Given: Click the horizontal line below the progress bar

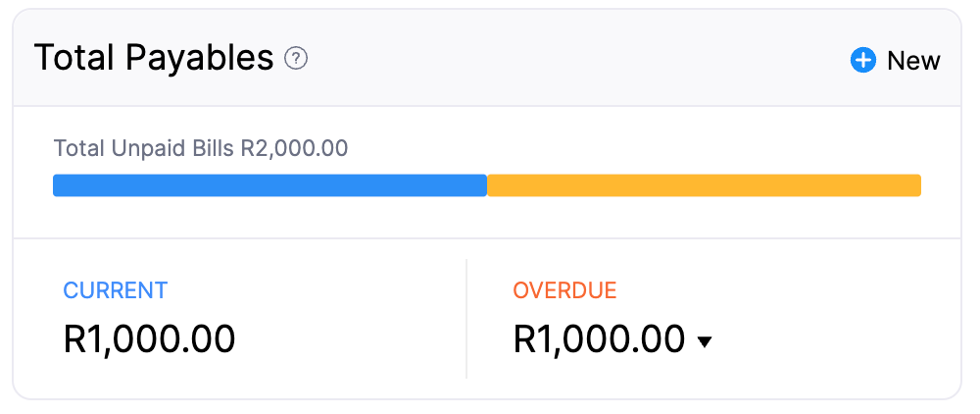Looking at the screenshot, I should [487, 237].
